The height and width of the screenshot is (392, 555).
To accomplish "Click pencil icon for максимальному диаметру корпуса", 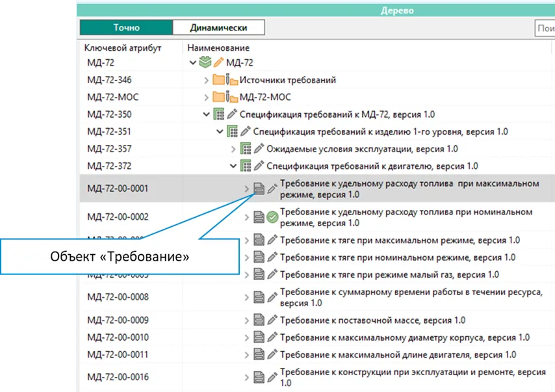I will (272, 337).
